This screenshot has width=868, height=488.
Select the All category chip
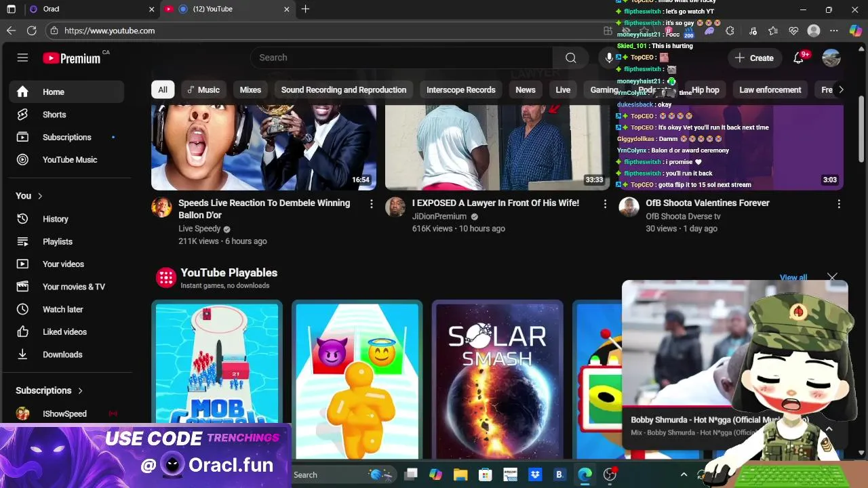coord(163,89)
